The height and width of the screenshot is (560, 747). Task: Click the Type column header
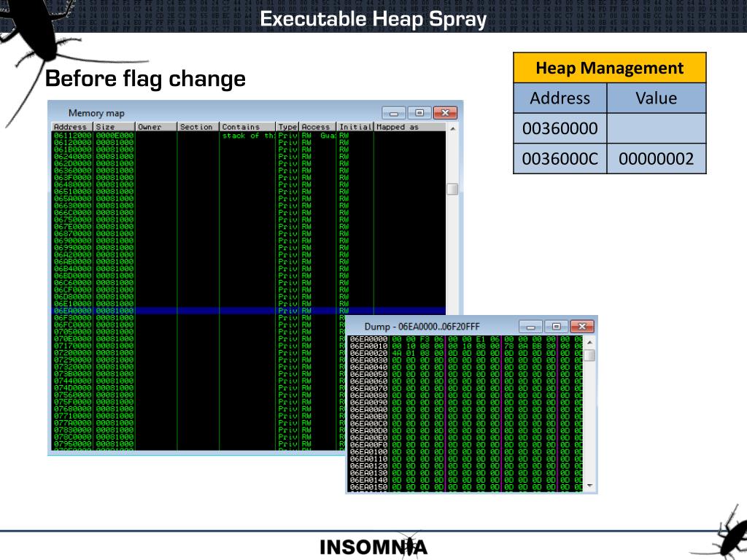[x=287, y=127]
